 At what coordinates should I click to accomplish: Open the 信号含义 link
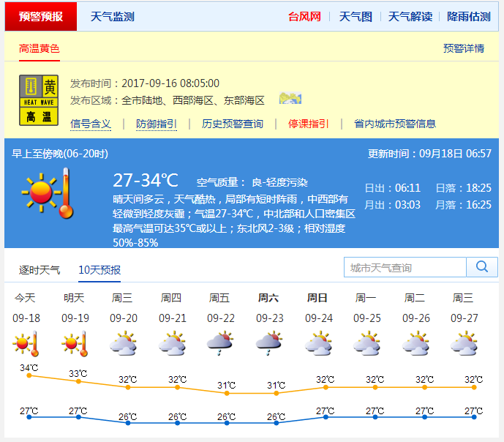coord(91,124)
